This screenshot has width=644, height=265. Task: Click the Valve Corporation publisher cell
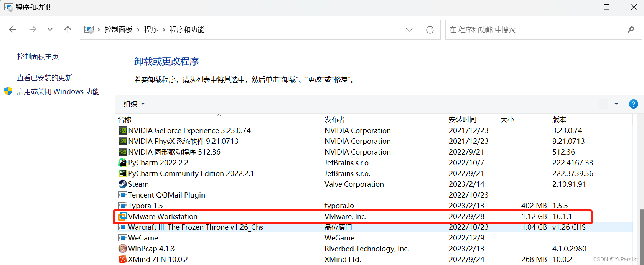(x=354, y=184)
